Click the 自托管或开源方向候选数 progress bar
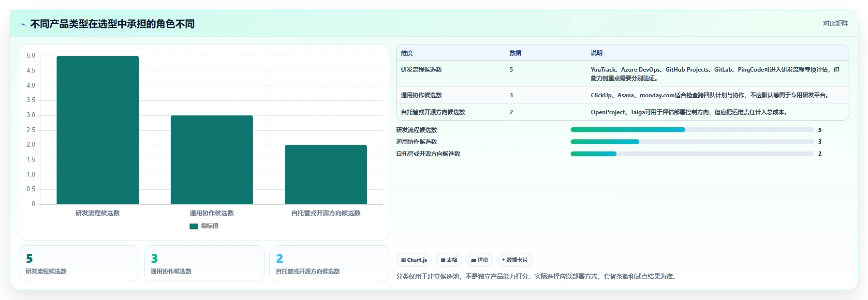This screenshot has height=300, width=868. point(692,154)
